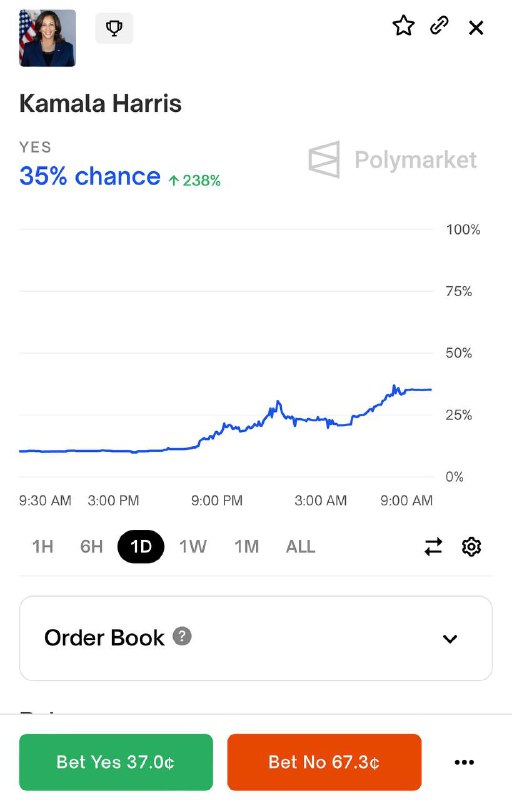Expand the Order Book section
This screenshot has height=800, width=512.
pos(256,638)
